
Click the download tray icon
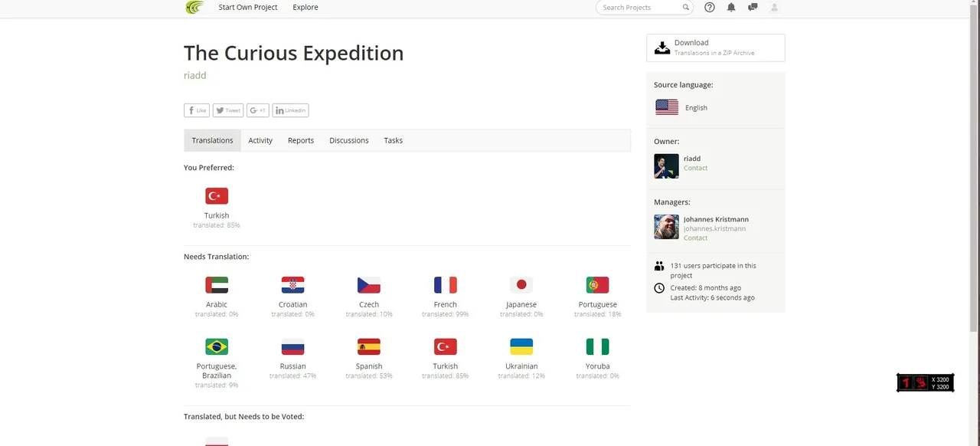(x=662, y=48)
